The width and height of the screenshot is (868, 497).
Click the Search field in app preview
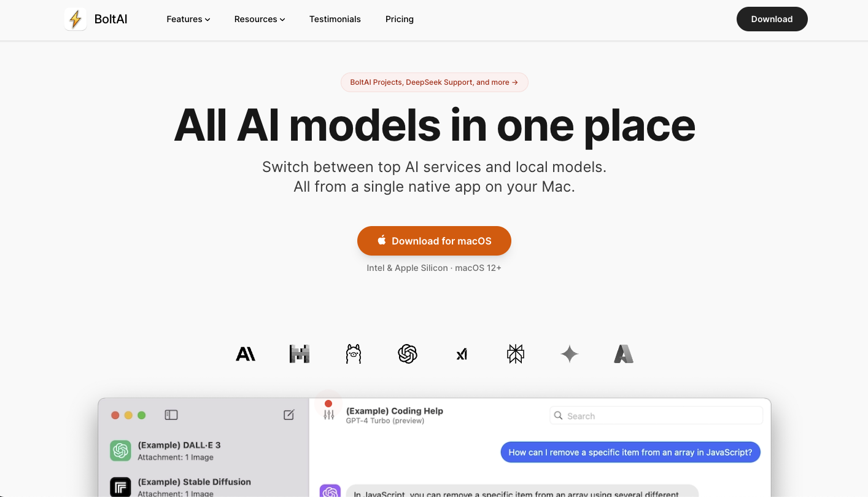coord(656,416)
